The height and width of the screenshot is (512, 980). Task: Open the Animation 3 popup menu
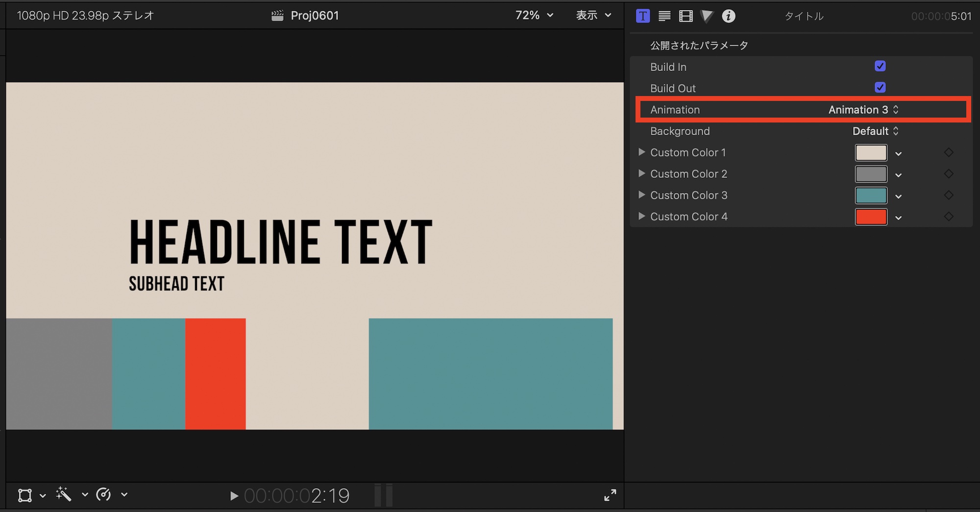[863, 110]
